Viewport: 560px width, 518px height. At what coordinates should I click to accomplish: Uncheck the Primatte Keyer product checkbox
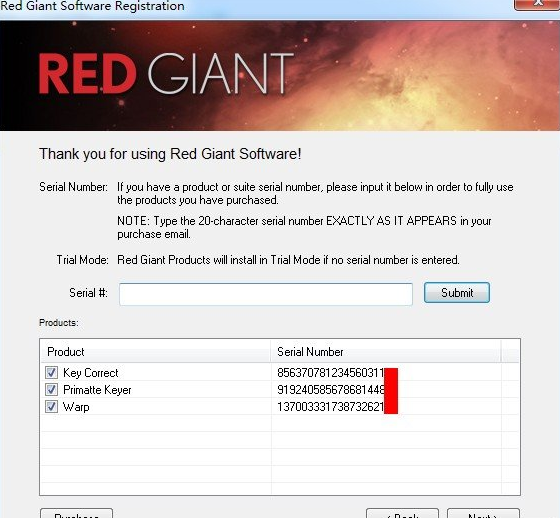51,389
